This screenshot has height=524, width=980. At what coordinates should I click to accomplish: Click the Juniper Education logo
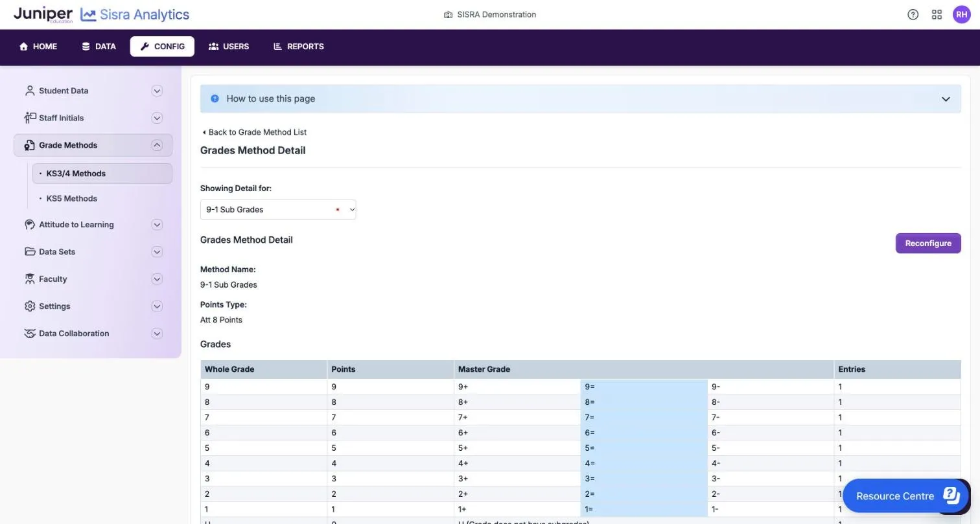[43, 14]
